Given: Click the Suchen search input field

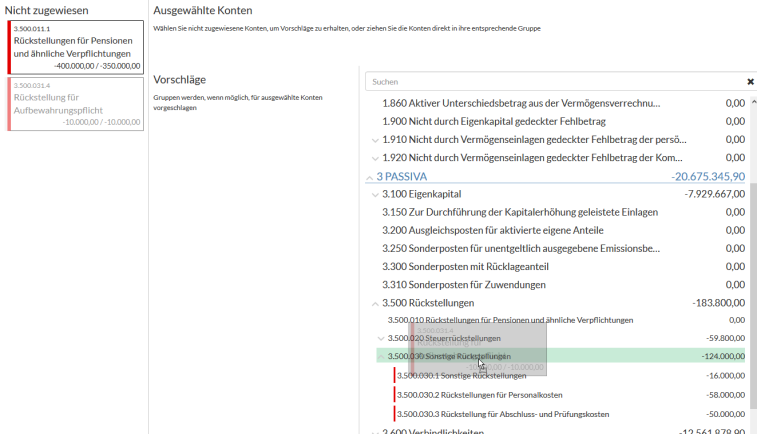Looking at the screenshot, I should 555,82.
